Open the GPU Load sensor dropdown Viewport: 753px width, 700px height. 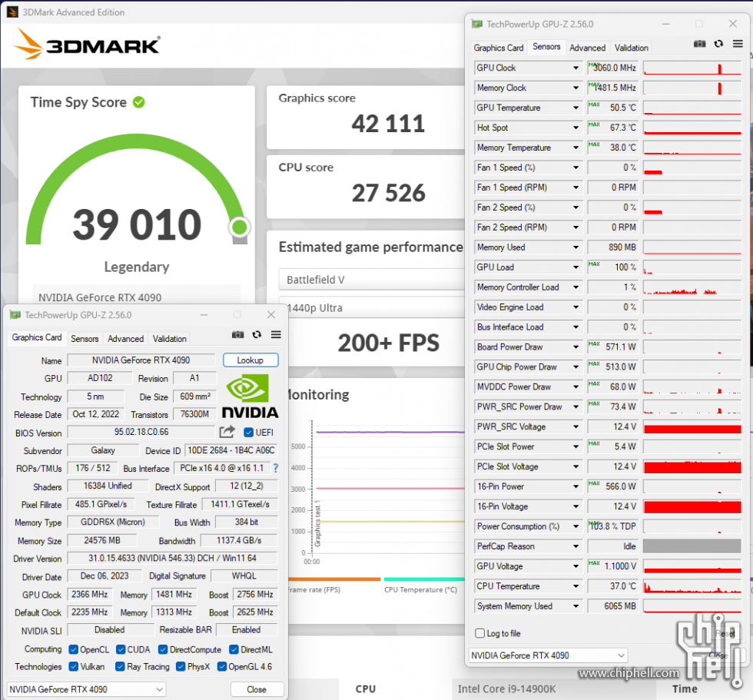(576, 267)
